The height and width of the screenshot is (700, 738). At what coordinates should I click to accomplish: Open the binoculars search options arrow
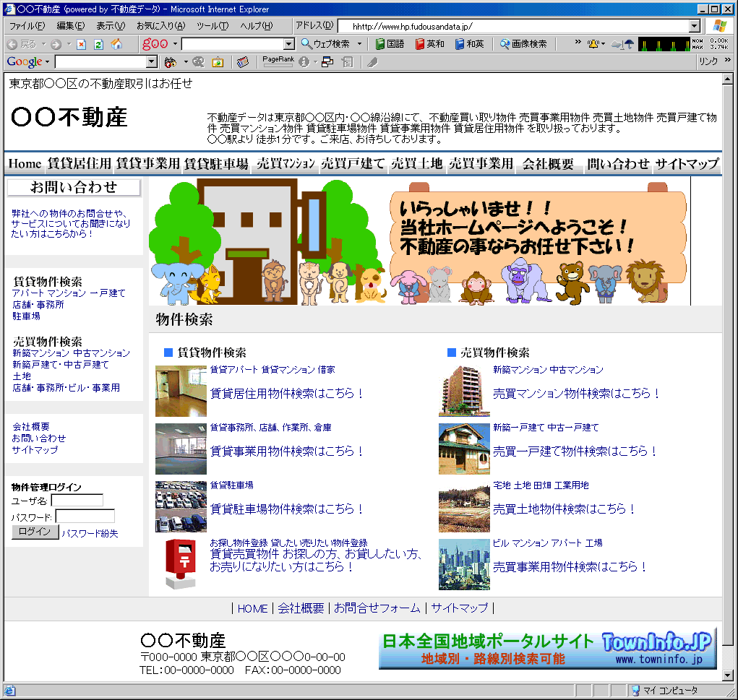pos(186,61)
